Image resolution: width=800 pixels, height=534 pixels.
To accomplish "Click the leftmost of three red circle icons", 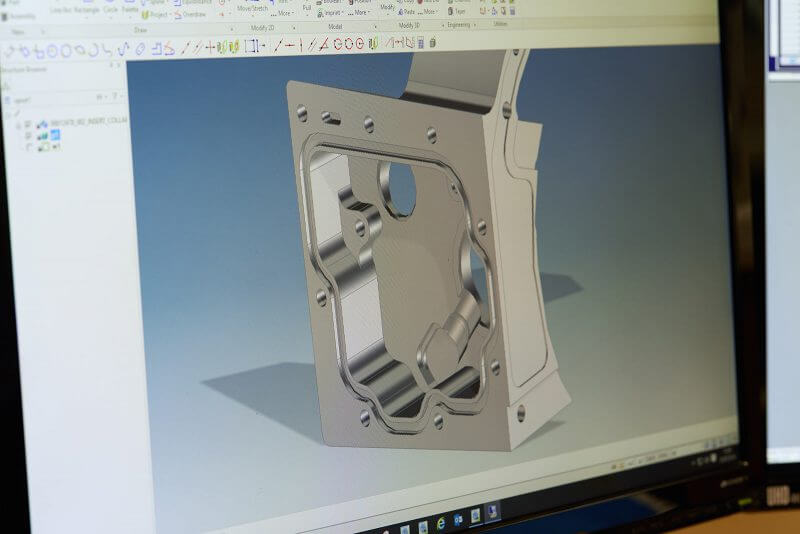I will pos(337,44).
